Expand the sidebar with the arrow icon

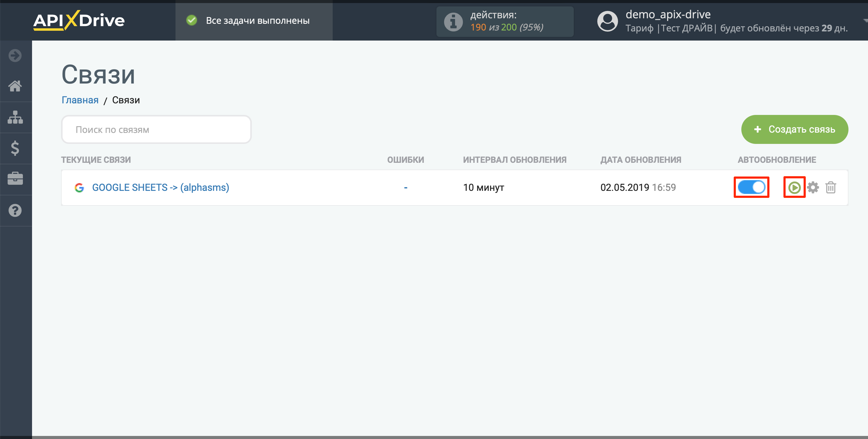pyautogui.click(x=15, y=55)
